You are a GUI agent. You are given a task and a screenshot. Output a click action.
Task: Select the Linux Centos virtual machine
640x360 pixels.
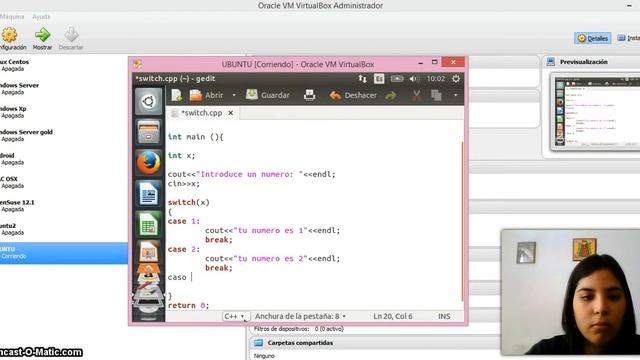(x=64, y=65)
